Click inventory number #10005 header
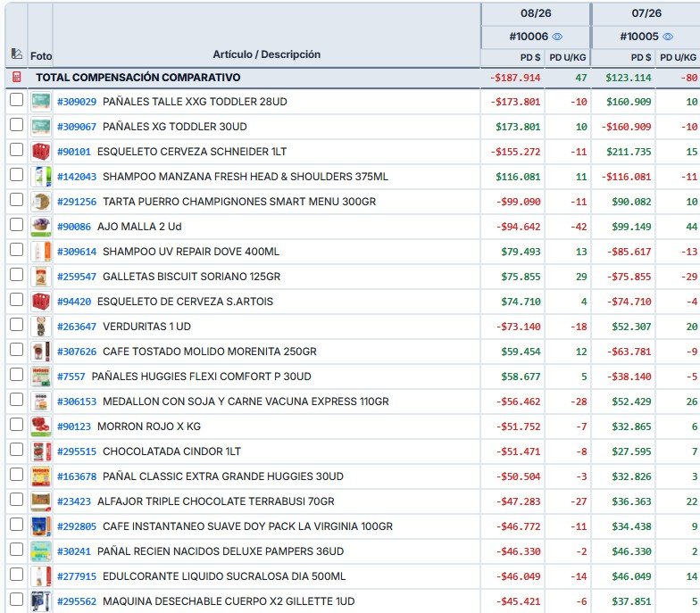700x613 pixels. 639,37
